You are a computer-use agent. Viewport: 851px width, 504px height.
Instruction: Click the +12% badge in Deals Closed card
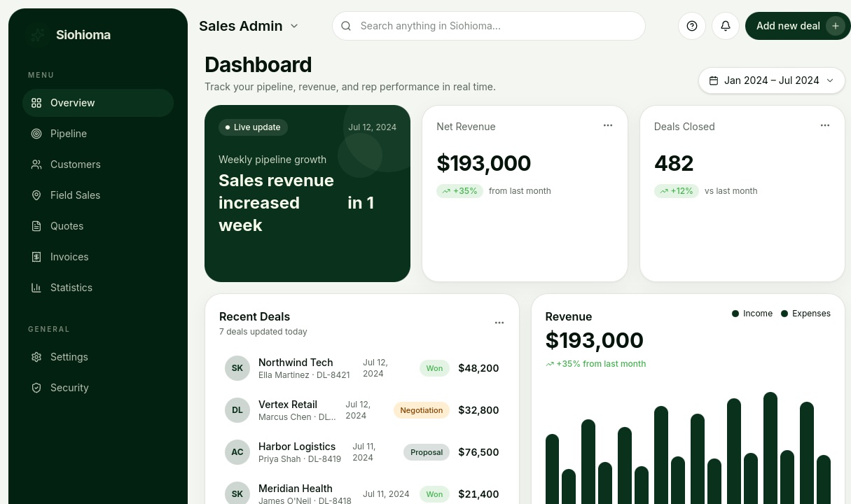676,191
